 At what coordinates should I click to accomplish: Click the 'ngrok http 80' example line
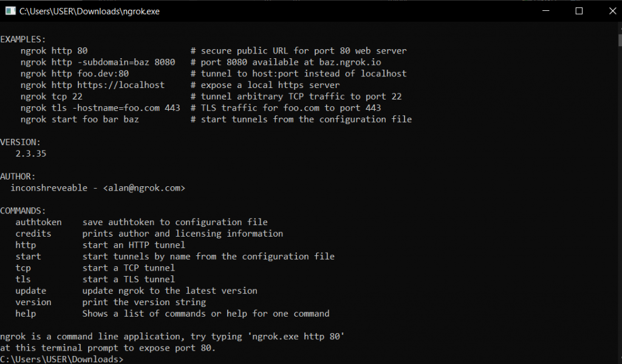point(54,51)
